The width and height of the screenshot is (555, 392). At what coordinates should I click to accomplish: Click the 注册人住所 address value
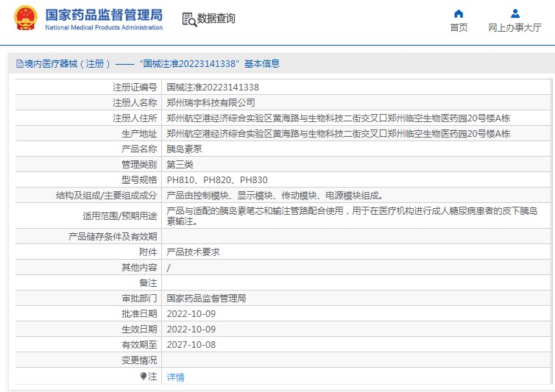[339, 118]
